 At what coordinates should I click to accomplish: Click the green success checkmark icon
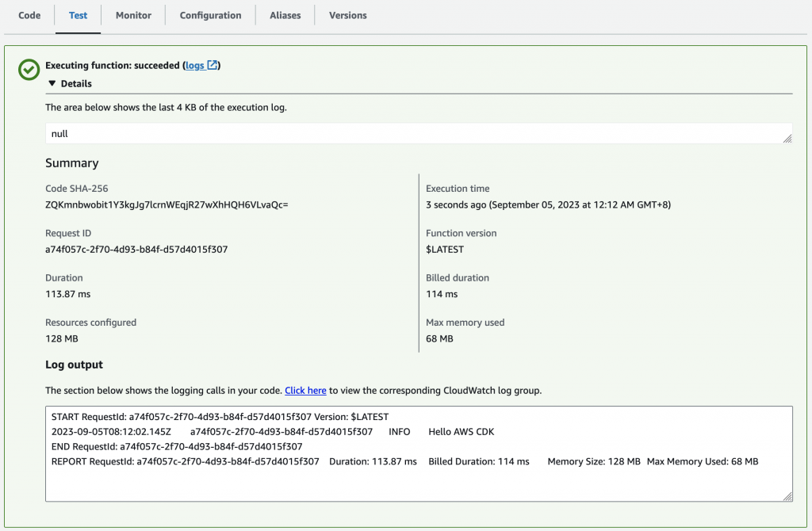coord(29,70)
